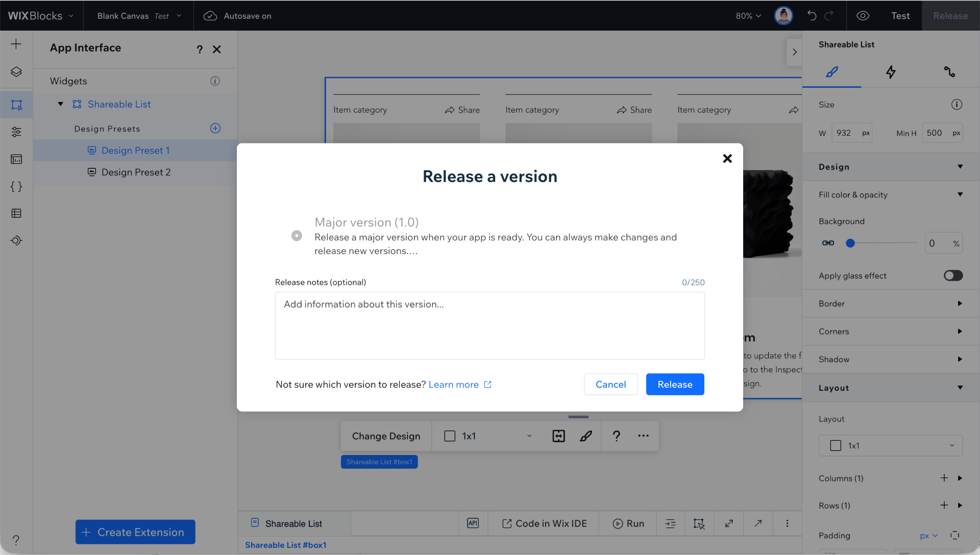Open the Configuration sliders sidebar icon
Screen dimensions: 980x555
point(16,132)
